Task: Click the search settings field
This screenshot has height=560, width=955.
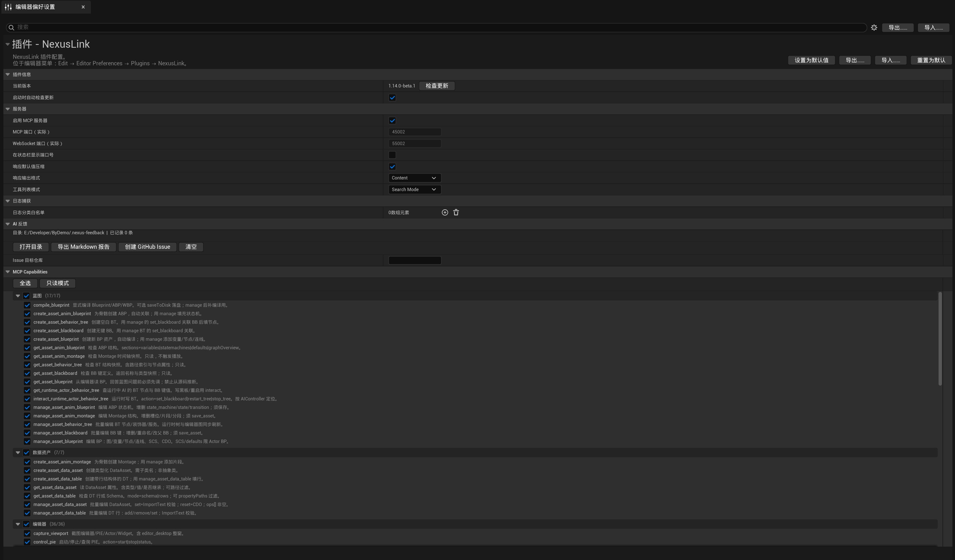Action: 436,27
